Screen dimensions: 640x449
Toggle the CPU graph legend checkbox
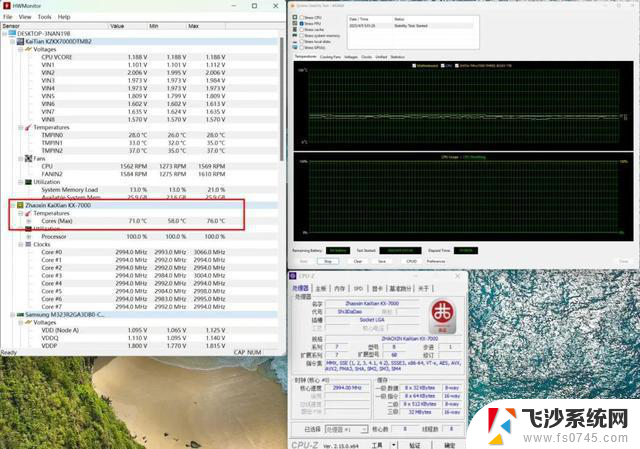point(443,65)
